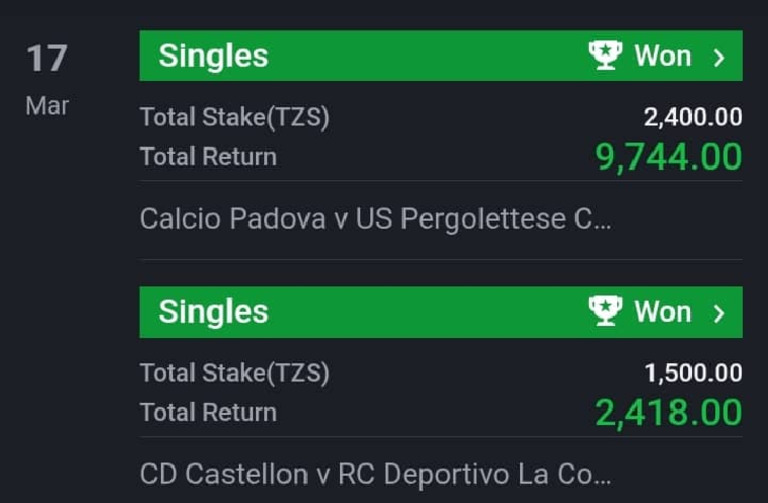Open the Singles header above the 2,400.00 stake

point(213,56)
